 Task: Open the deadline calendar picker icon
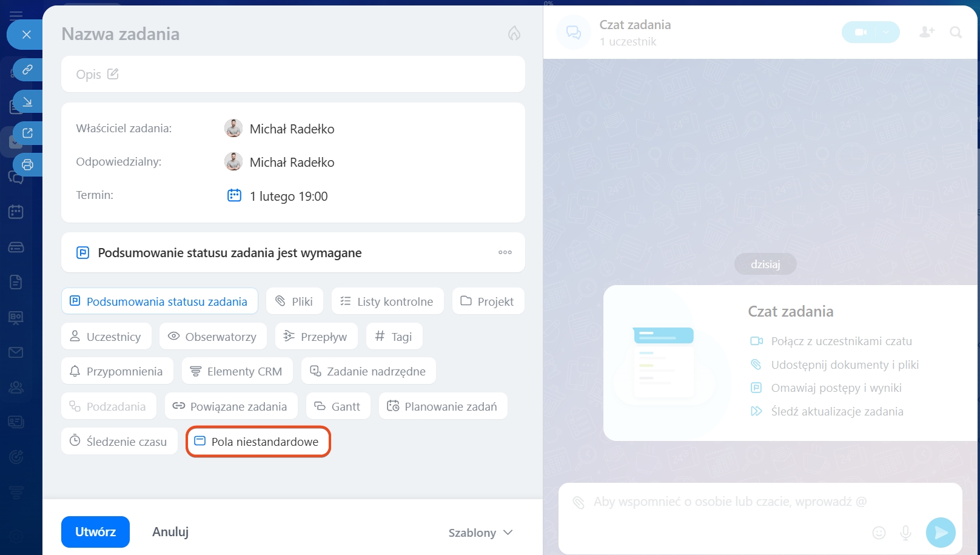pos(234,195)
